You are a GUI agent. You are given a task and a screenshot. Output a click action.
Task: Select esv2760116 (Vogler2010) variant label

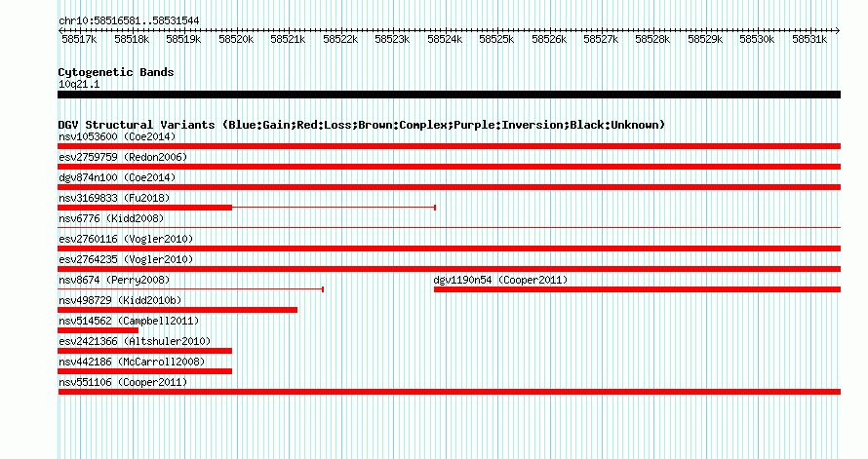click(126, 239)
